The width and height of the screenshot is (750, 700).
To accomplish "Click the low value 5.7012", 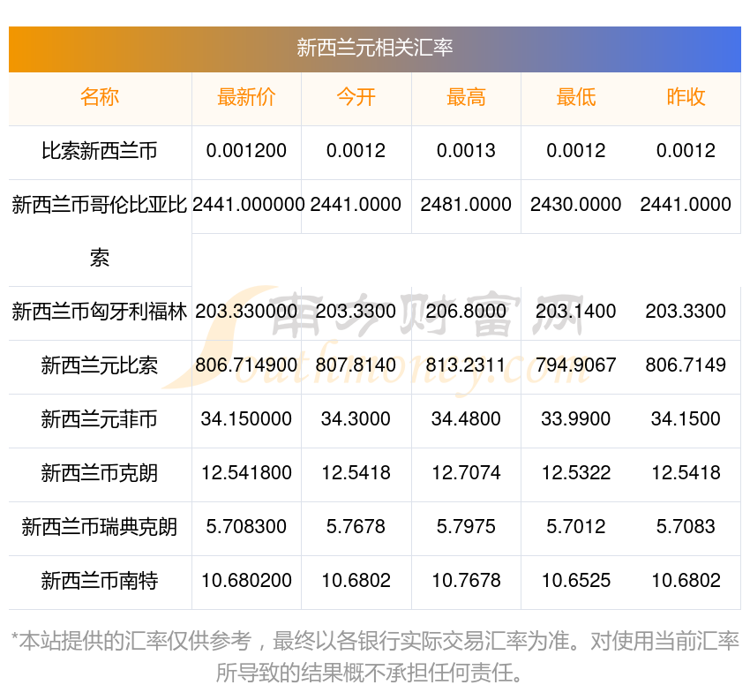I will click(x=576, y=526).
